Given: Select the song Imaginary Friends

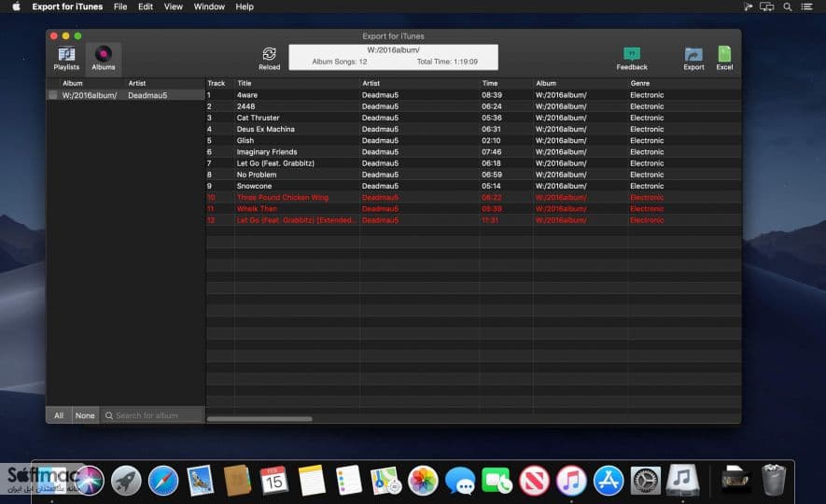Looking at the screenshot, I should point(267,152).
